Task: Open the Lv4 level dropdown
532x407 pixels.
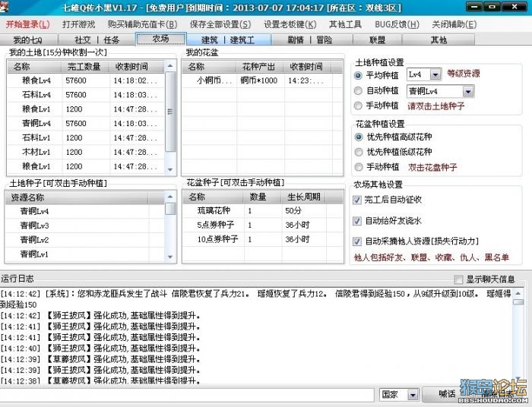Action: coord(435,74)
